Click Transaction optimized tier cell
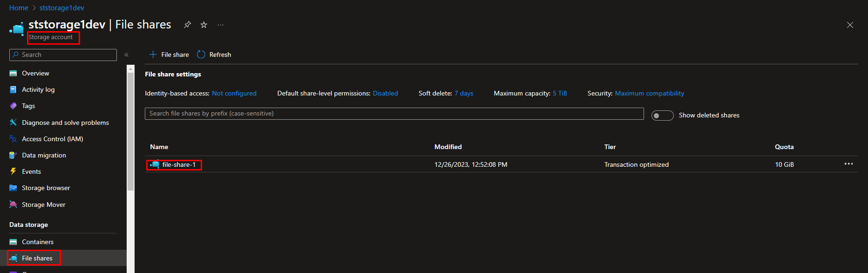Screen dimensions: 868x273 click(x=637, y=164)
